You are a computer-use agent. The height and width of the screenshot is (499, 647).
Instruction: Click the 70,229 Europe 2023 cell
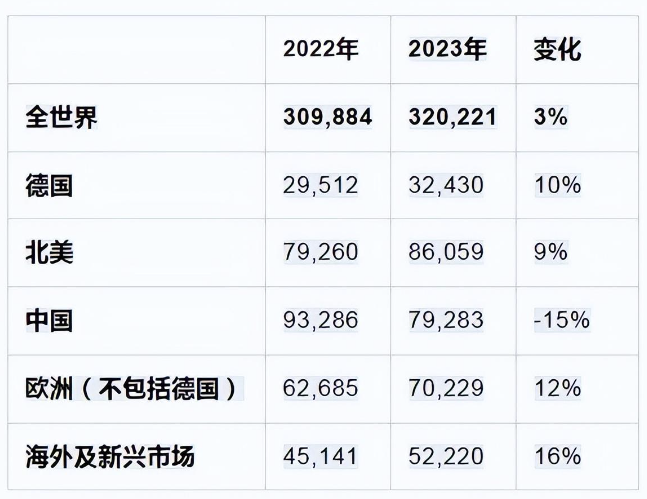point(446,388)
